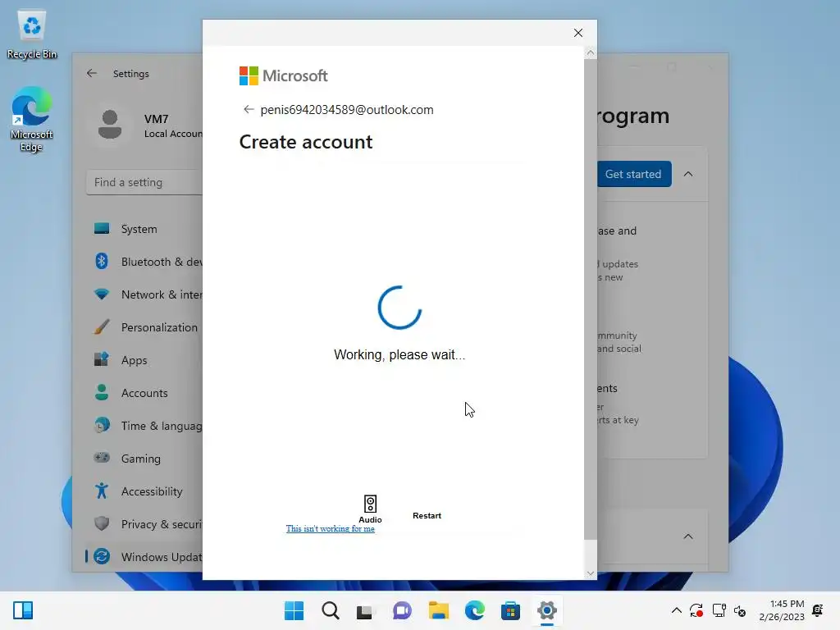The height and width of the screenshot is (630, 840).
Task: Click the Privacy shield icon
Action: 102,523
